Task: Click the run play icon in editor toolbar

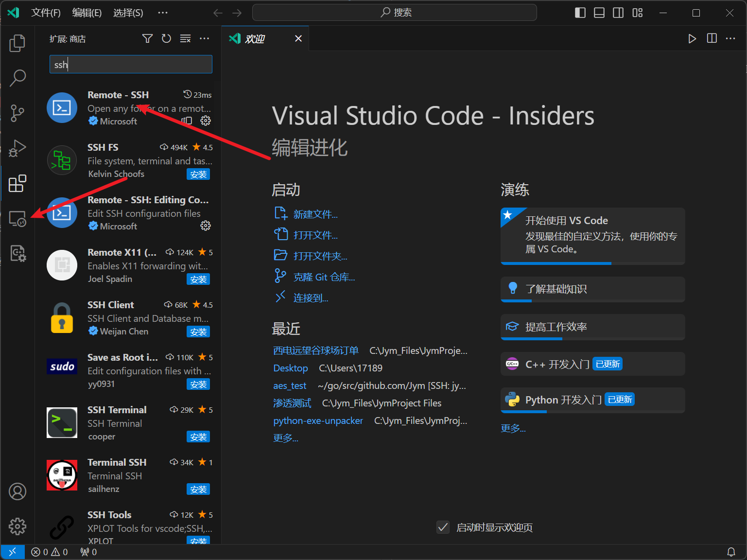Action: [692, 38]
